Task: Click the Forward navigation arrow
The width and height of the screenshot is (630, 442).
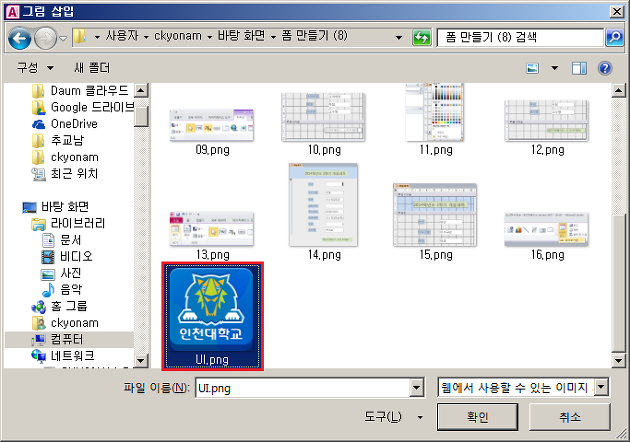Action: click(x=45, y=38)
